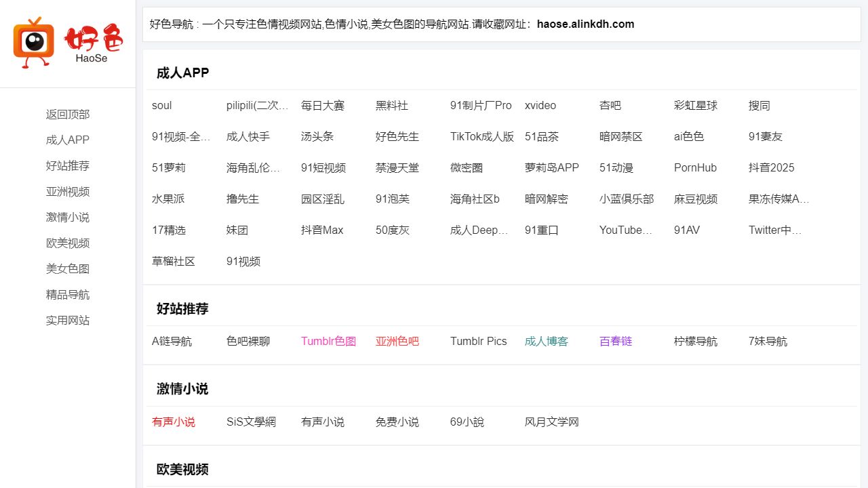The height and width of the screenshot is (488, 868).
Task: Click the 91AV link
Action: [x=687, y=230]
